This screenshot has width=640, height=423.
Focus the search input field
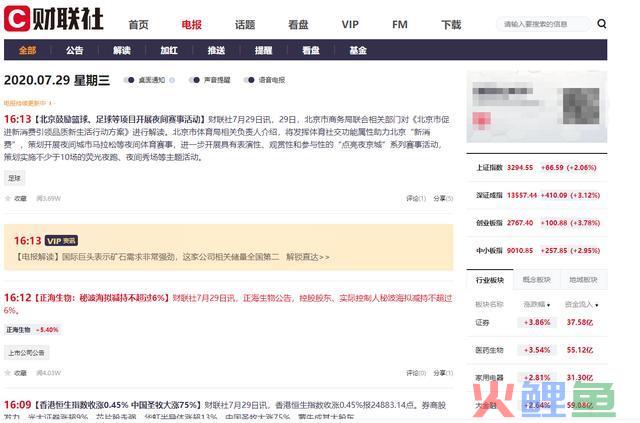coord(544,24)
